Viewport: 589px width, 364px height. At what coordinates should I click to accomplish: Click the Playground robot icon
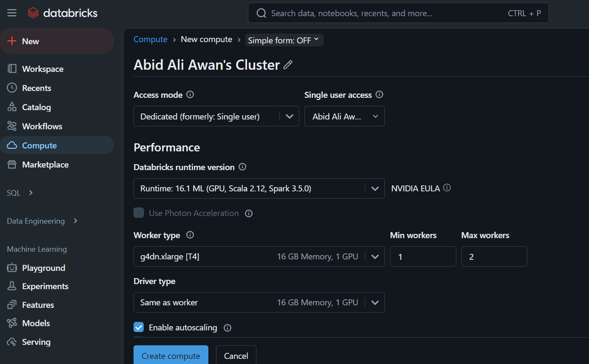click(x=12, y=268)
